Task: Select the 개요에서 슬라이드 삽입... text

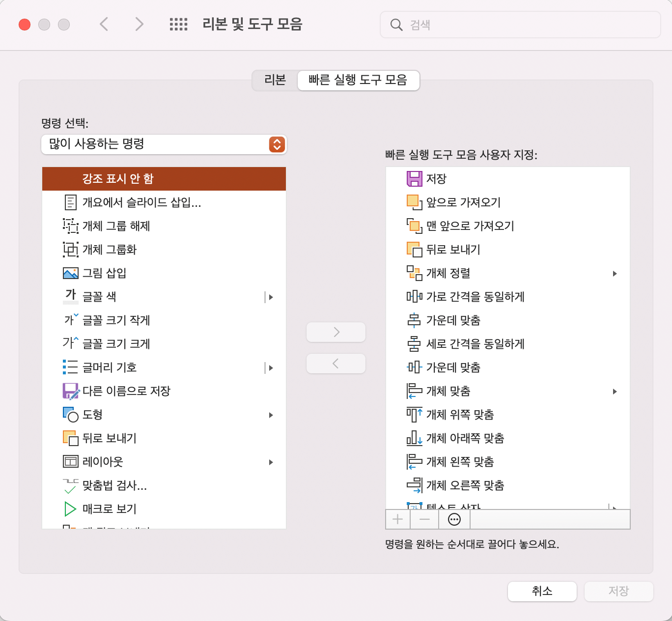Action: coord(142,202)
